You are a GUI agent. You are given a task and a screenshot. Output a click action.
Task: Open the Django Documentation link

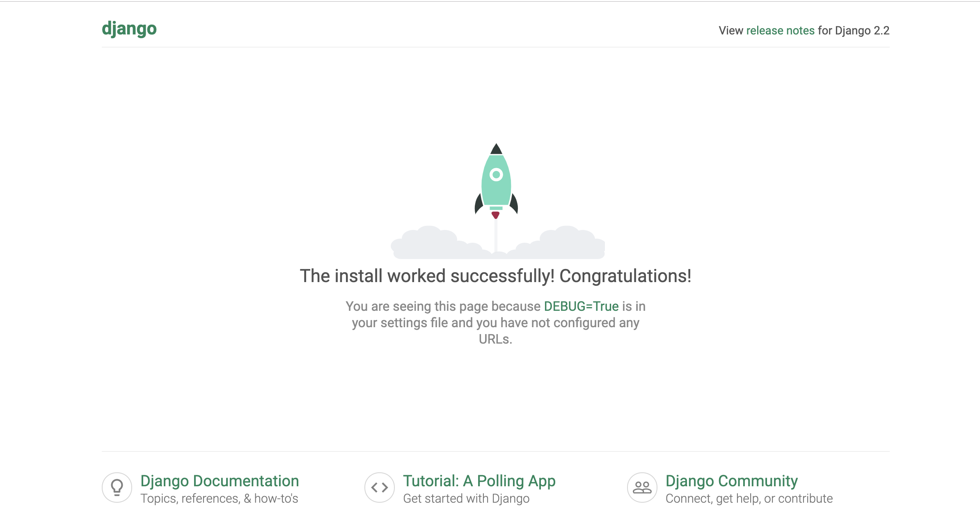[x=220, y=481]
